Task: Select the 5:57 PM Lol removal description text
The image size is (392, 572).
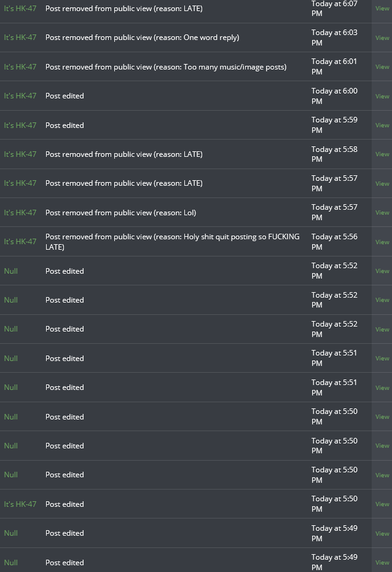Action: (120, 213)
